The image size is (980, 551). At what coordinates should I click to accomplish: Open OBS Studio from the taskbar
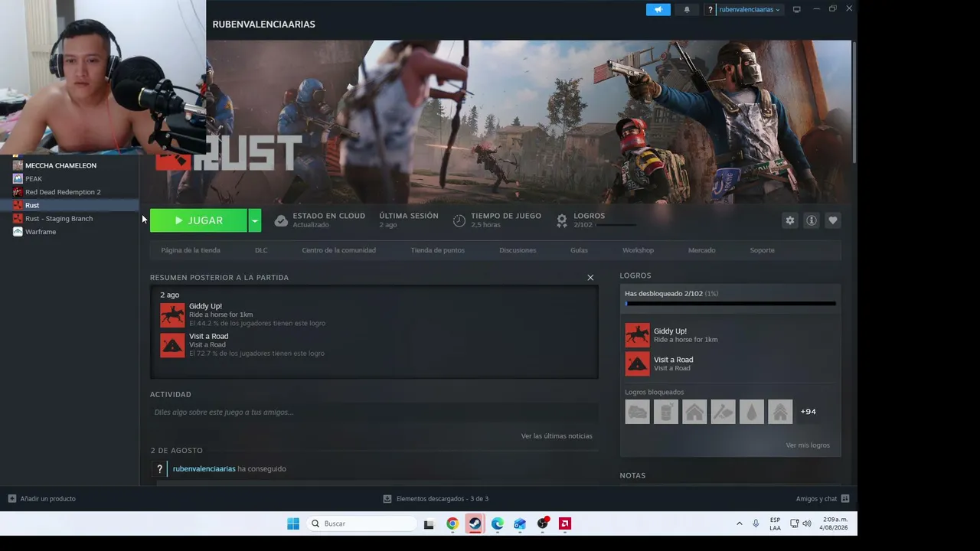(543, 523)
